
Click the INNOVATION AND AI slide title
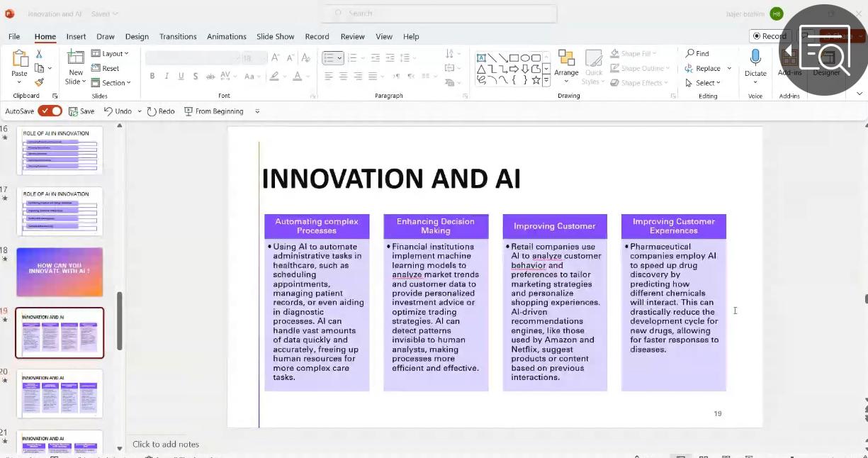391,179
